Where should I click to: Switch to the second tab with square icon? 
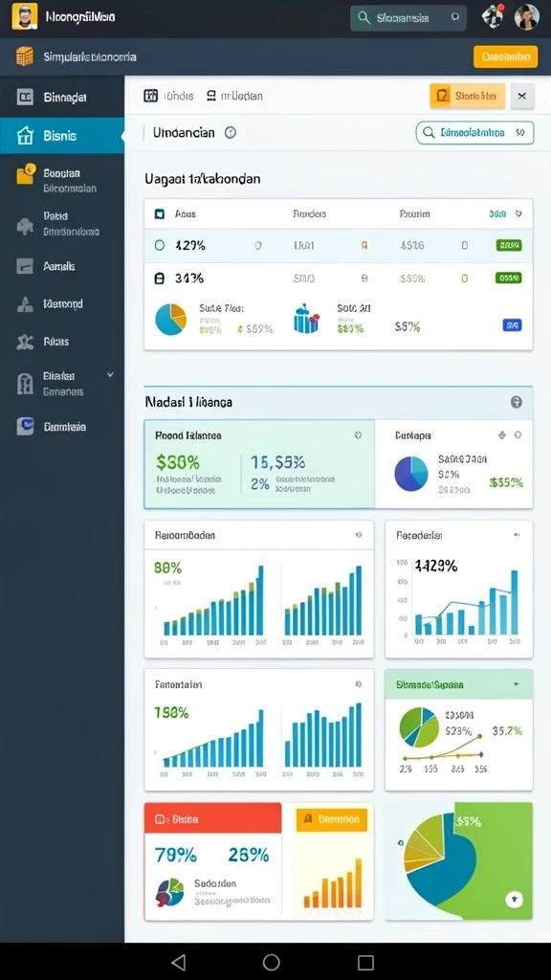pyautogui.click(x=234, y=96)
